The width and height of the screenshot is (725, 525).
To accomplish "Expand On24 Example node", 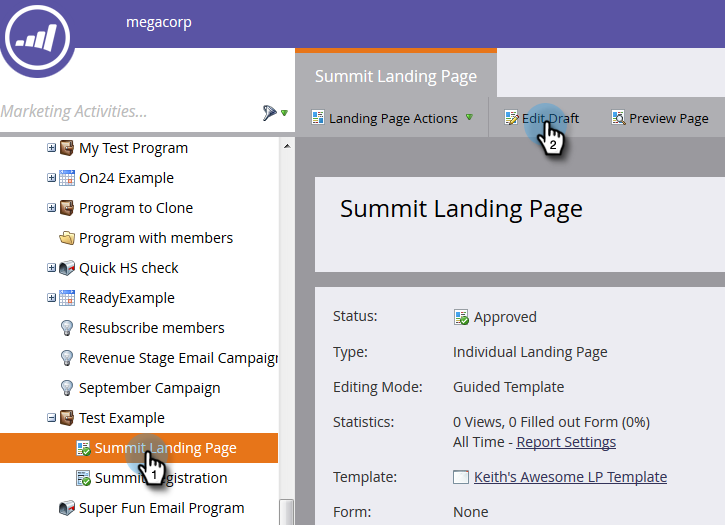I will (x=51, y=178).
